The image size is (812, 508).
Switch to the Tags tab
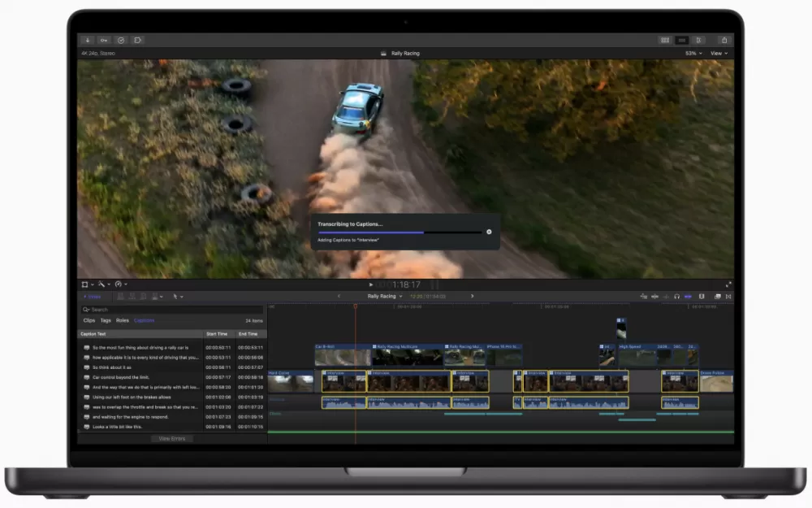click(106, 320)
